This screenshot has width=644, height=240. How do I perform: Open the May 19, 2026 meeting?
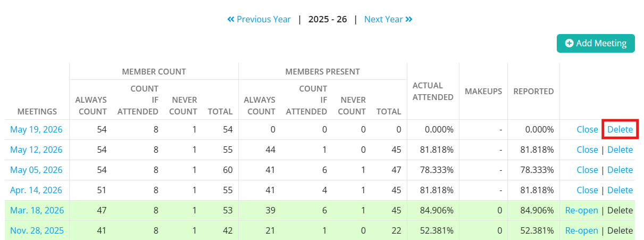coord(36,129)
